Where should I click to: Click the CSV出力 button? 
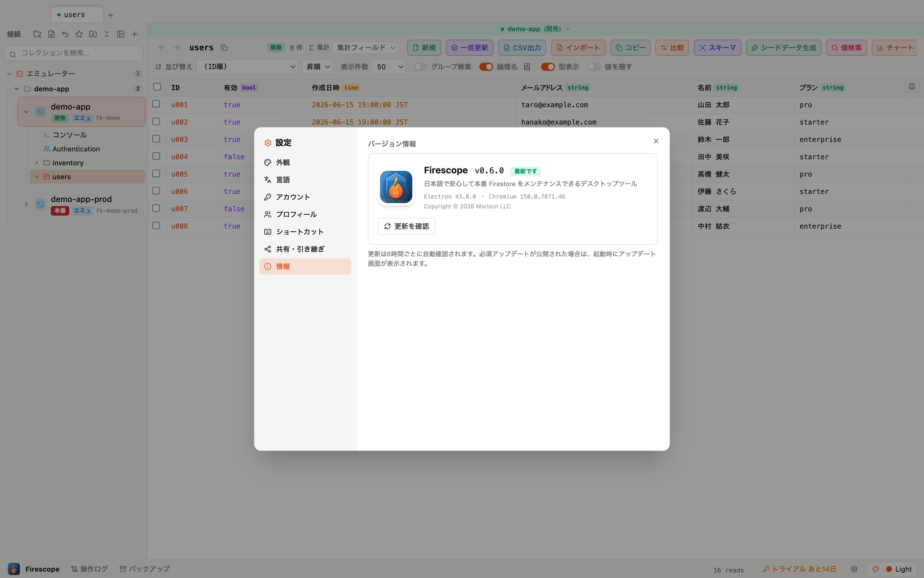tap(522, 48)
